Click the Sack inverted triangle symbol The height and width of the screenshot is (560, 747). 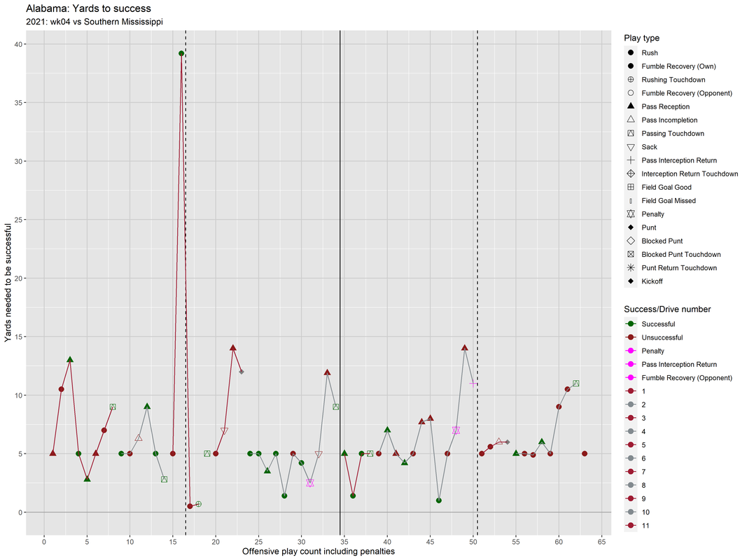pos(631,147)
